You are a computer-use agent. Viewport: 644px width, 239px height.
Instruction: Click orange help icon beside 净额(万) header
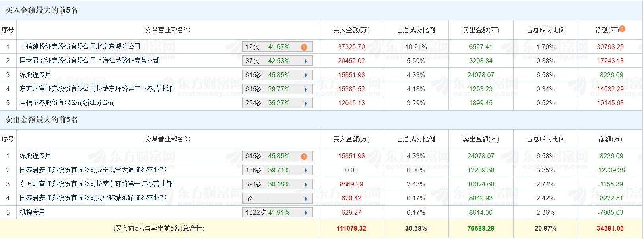[623, 29]
